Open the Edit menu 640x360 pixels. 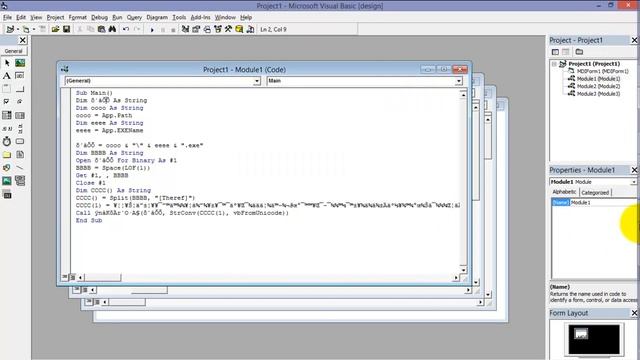[x=21, y=17]
